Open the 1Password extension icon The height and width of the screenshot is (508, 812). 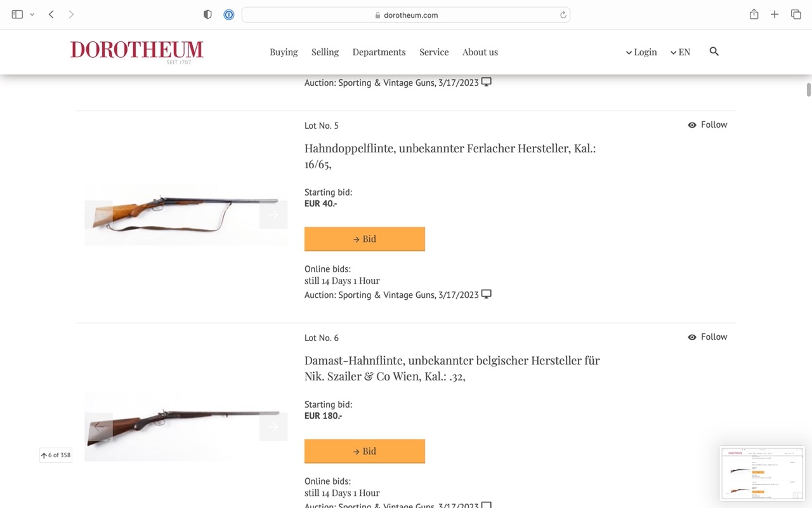(x=229, y=15)
